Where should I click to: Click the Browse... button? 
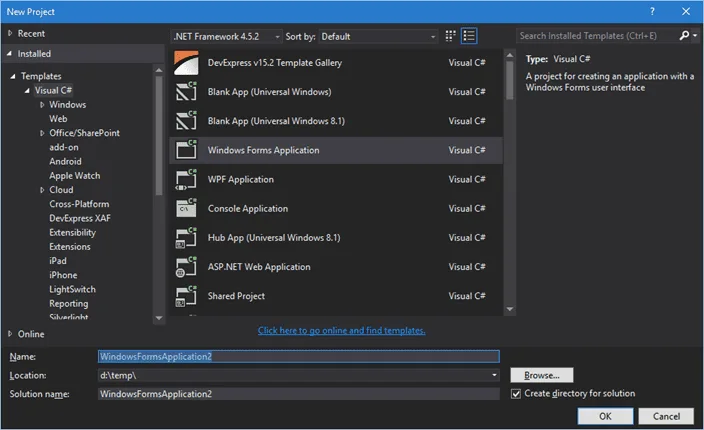click(x=541, y=375)
